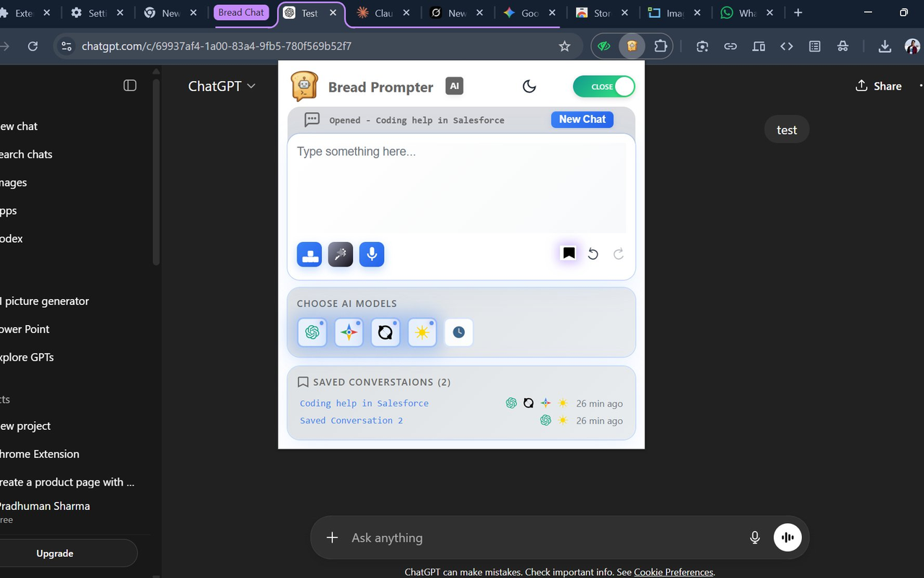Screen dimensions: 924x578
Task: Click the link chain extension icon
Action: pyautogui.click(x=731, y=46)
